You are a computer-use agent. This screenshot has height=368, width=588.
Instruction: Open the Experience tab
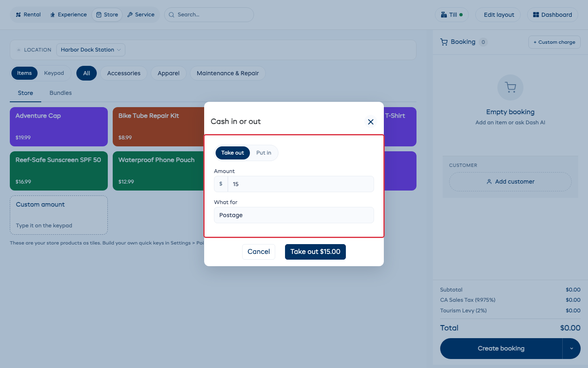point(68,15)
